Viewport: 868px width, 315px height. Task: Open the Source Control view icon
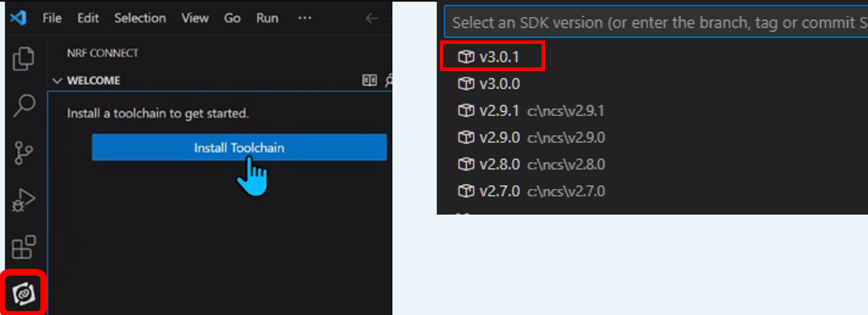click(24, 154)
